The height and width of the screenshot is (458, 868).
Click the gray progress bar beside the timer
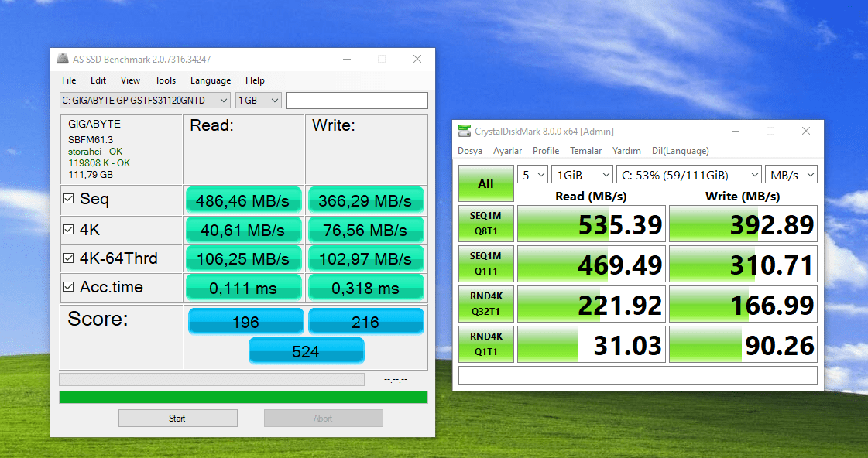click(x=211, y=379)
